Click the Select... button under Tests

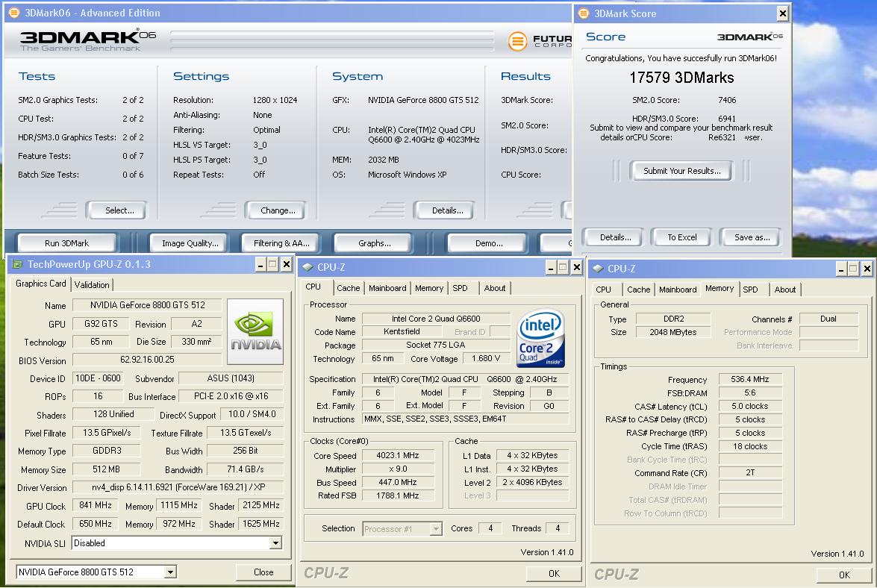pyautogui.click(x=116, y=210)
